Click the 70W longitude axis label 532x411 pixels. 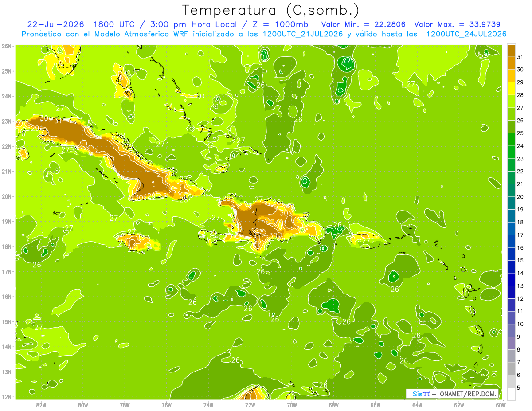[292, 405]
